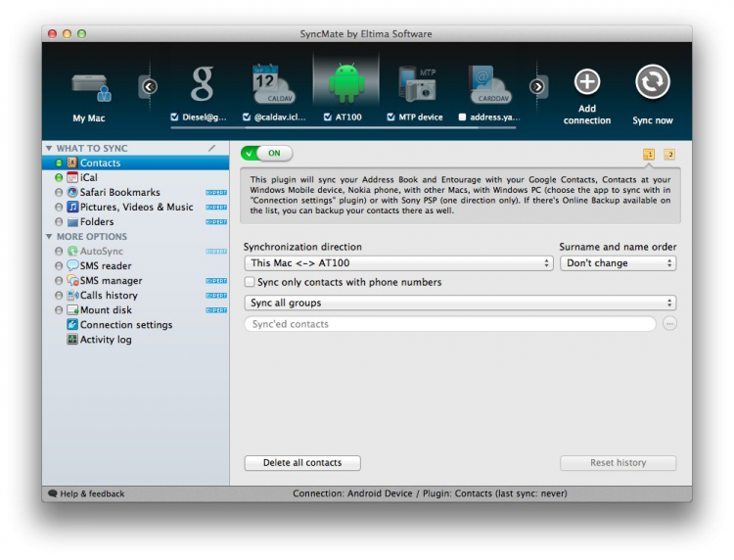This screenshot has width=734, height=560.
Task: Click the iCal calendar icon
Action: 72,177
